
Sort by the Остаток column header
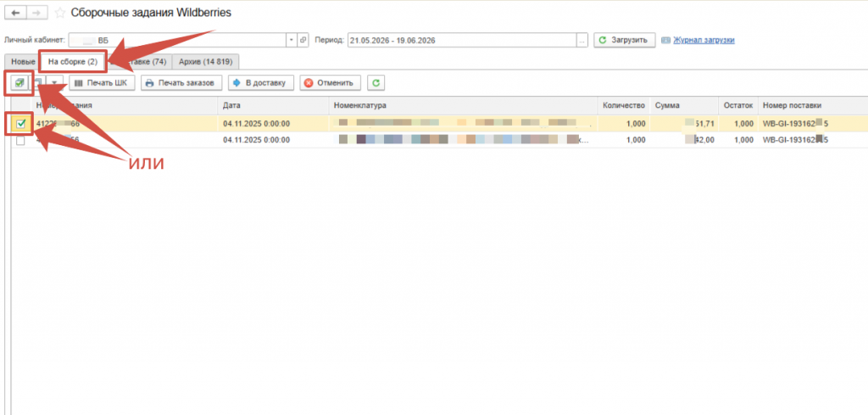pos(739,105)
